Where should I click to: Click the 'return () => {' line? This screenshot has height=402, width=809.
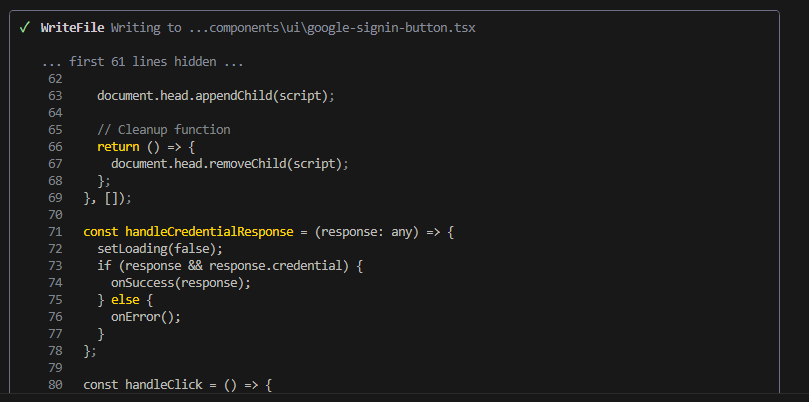point(146,147)
